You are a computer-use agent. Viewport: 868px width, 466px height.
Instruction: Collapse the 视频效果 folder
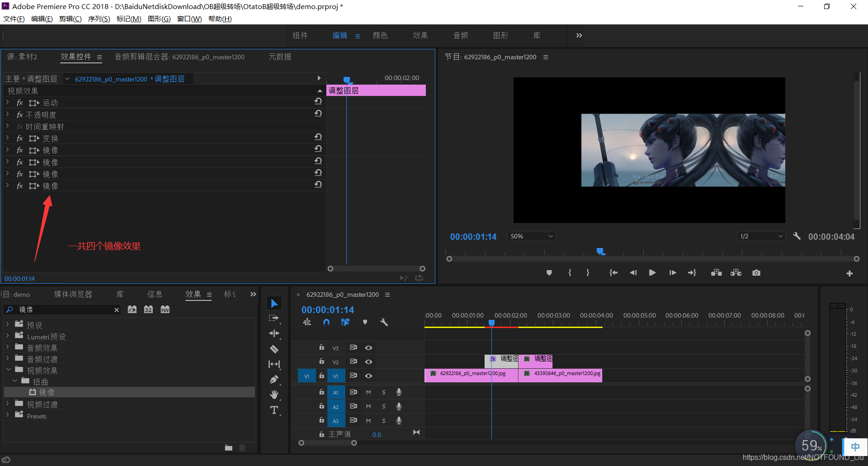[8, 370]
